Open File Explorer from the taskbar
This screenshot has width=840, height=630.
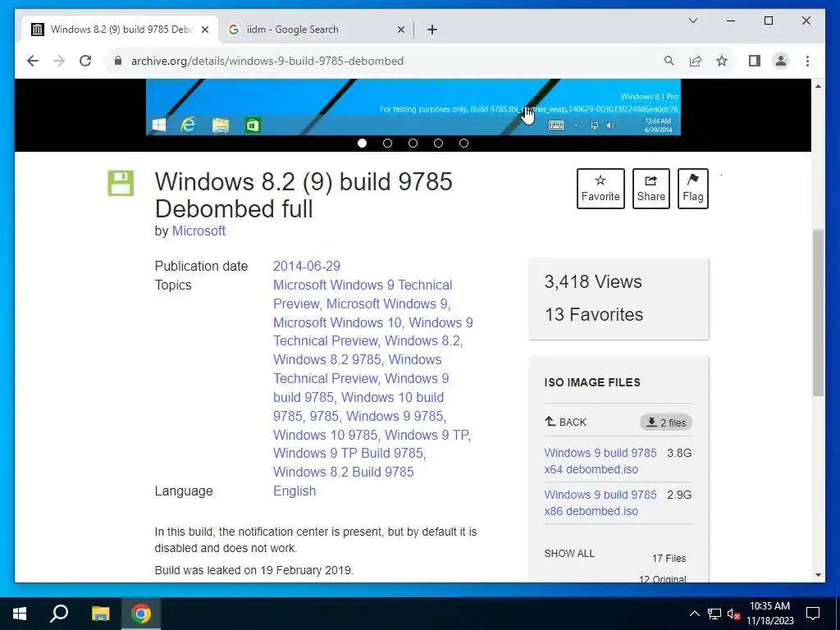pos(100,614)
